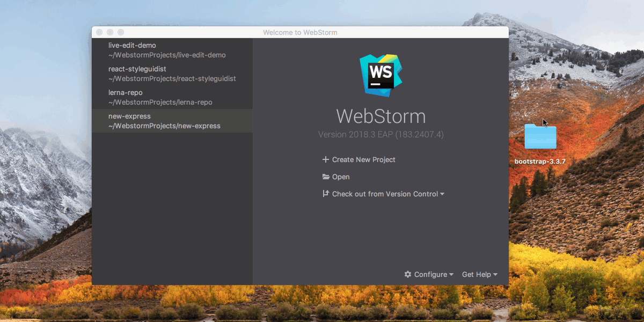Click the bootstrap-3.3.7 folder name label
Image resolution: width=644 pixels, height=322 pixels.
tap(540, 161)
